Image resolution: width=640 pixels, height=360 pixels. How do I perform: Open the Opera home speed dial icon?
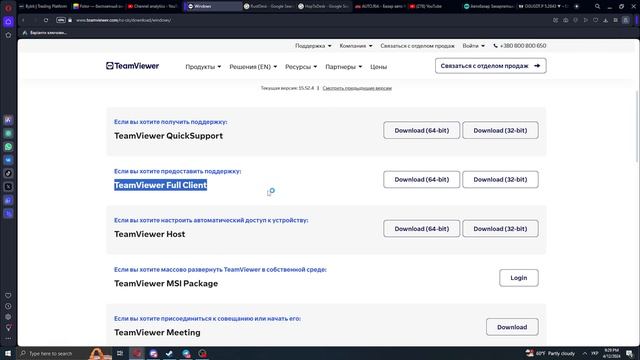[x=8, y=22]
